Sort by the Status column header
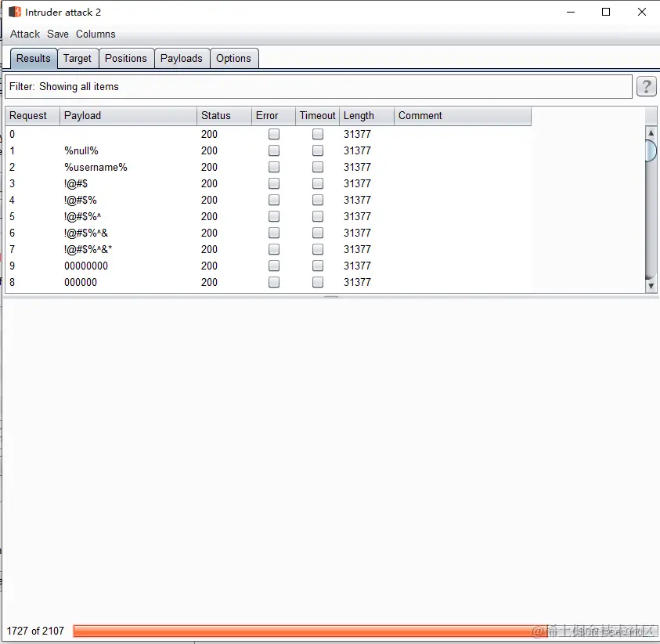 click(x=224, y=116)
